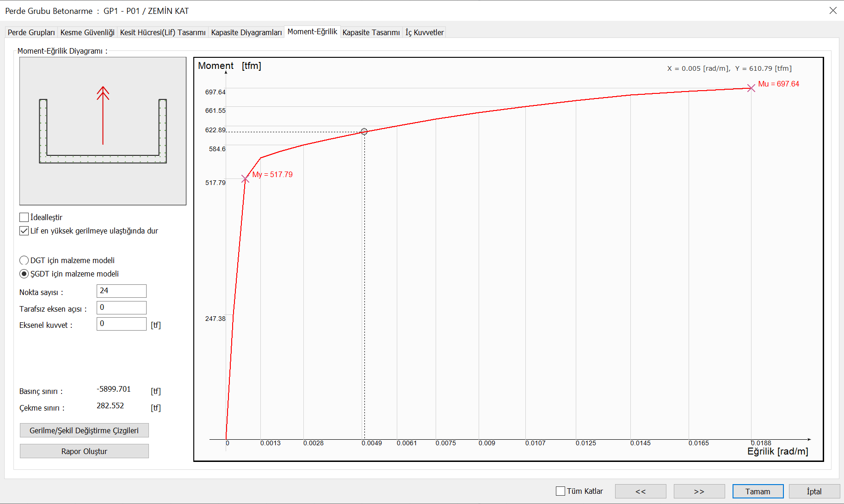Enable the İdeallештir checkbox

click(24, 217)
